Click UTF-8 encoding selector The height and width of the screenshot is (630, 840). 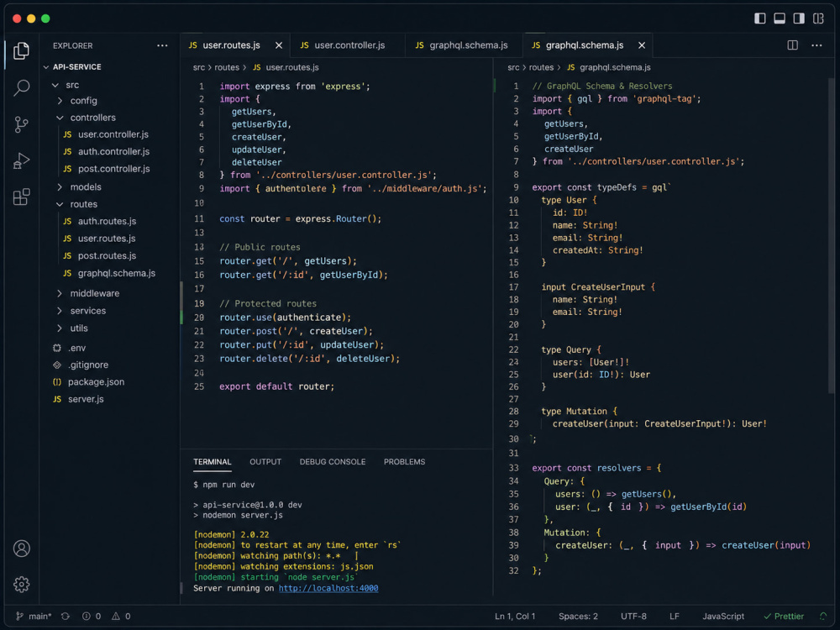[x=633, y=616]
